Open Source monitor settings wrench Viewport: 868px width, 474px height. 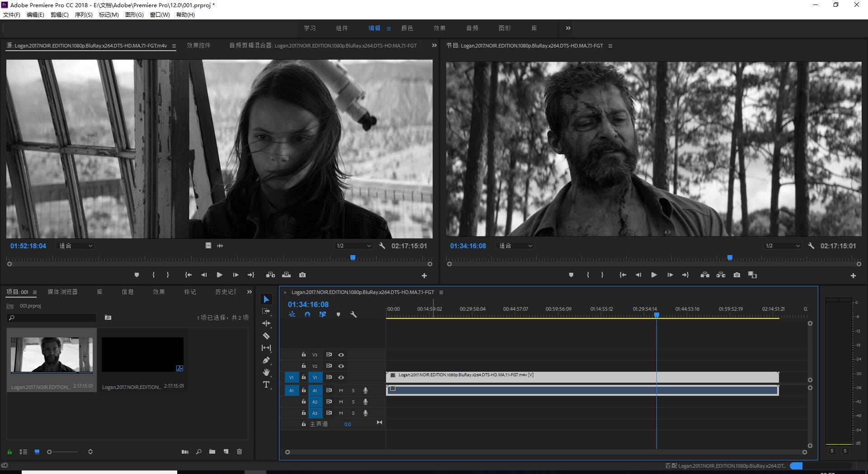[x=382, y=246]
